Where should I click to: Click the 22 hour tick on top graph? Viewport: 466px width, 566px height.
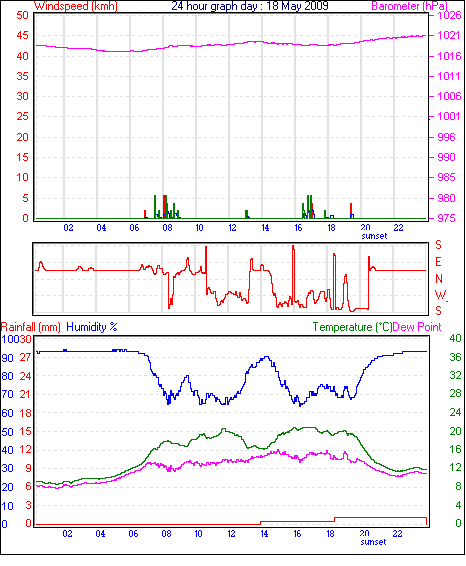(399, 228)
